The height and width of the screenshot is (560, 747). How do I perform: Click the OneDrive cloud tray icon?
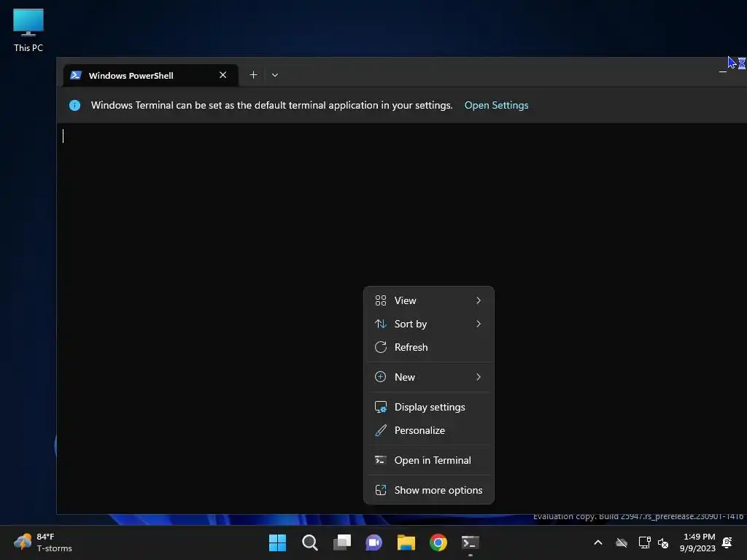(622, 542)
